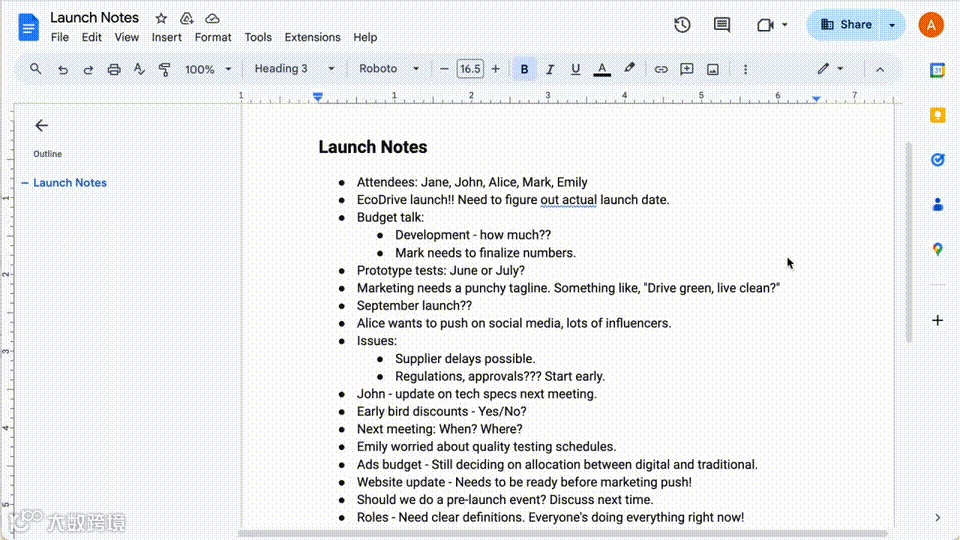
Task: Open version history clock icon
Action: [x=682, y=25]
